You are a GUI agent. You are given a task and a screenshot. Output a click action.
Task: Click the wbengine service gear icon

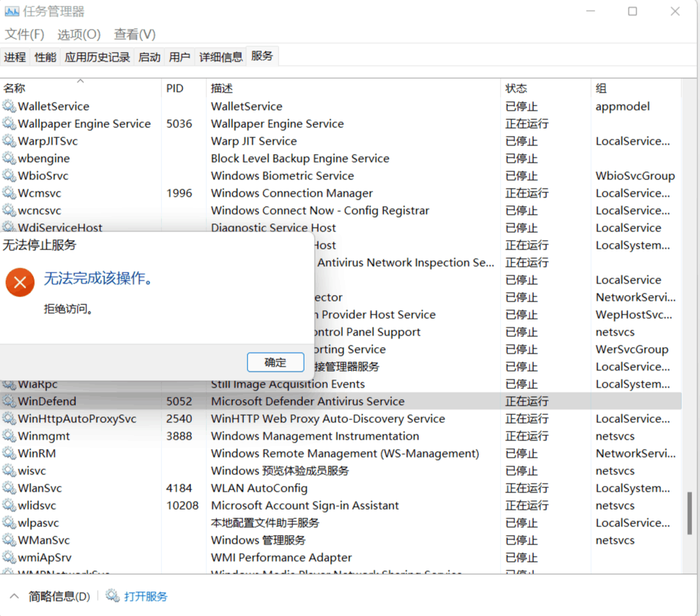(x=9, y=158)
